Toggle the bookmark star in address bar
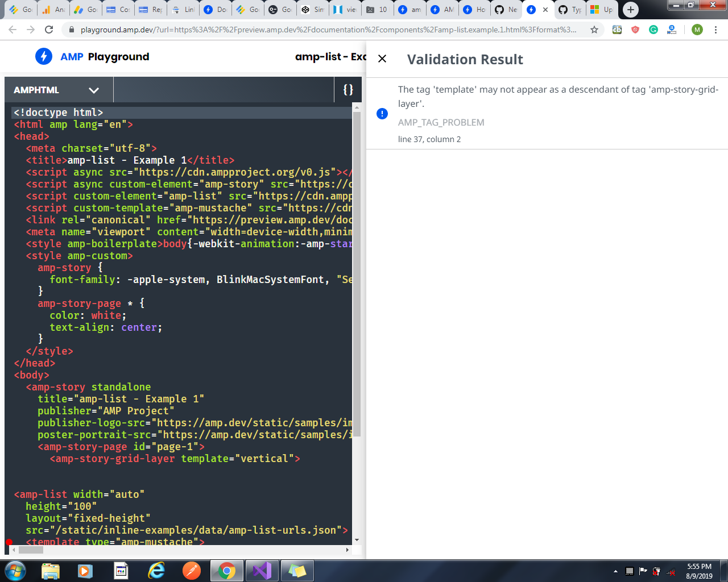The height and width of the screenshot is (582, 728). point(594,28)
